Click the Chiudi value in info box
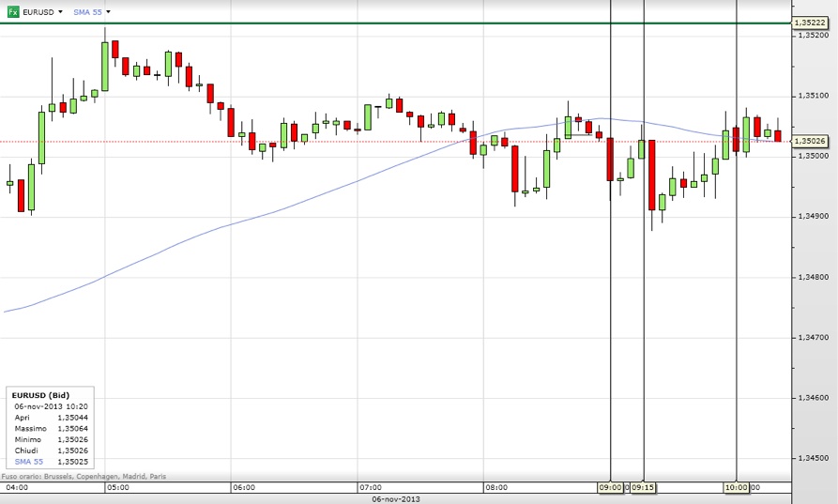This screenshot has height=504, width=838. click(x=72, y=451)
